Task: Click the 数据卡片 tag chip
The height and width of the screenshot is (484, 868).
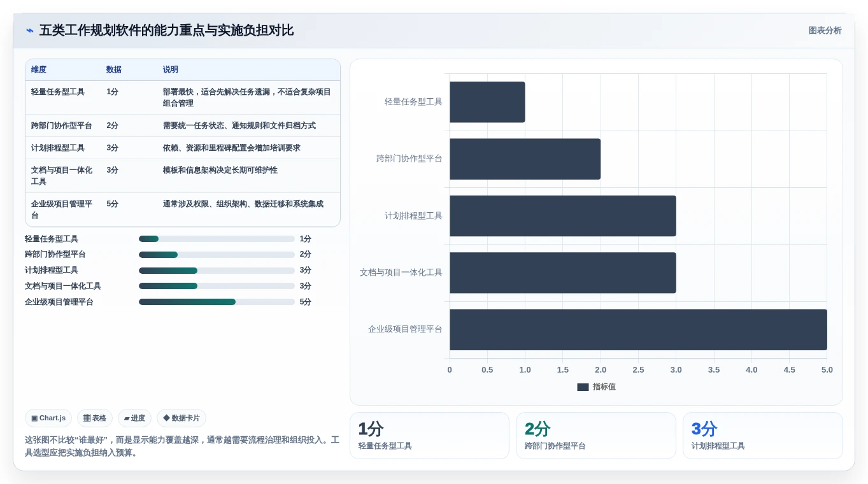Action: coord(181,418)
